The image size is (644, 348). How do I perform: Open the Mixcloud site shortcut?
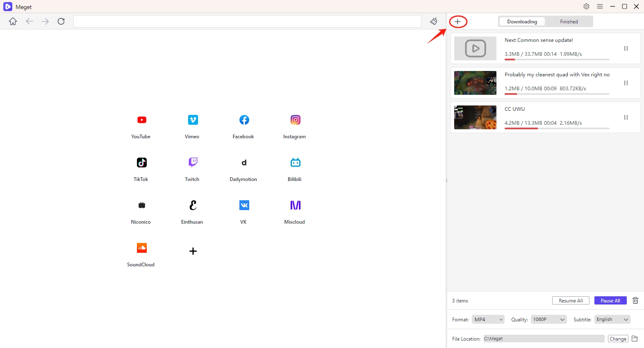pos(295,212)
